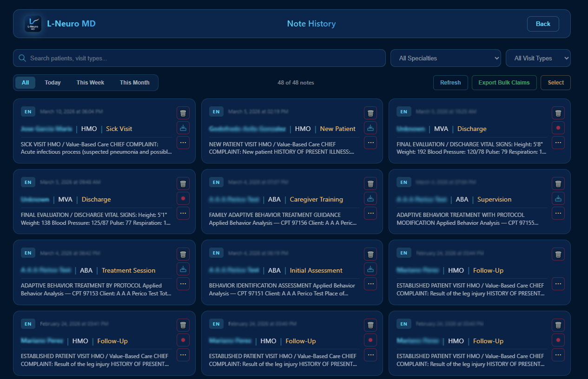The height and width of the screenshot is (379, 588).
Task: Download the Treatment Session note
Action: pyautogui.click(x=183, y=269)
